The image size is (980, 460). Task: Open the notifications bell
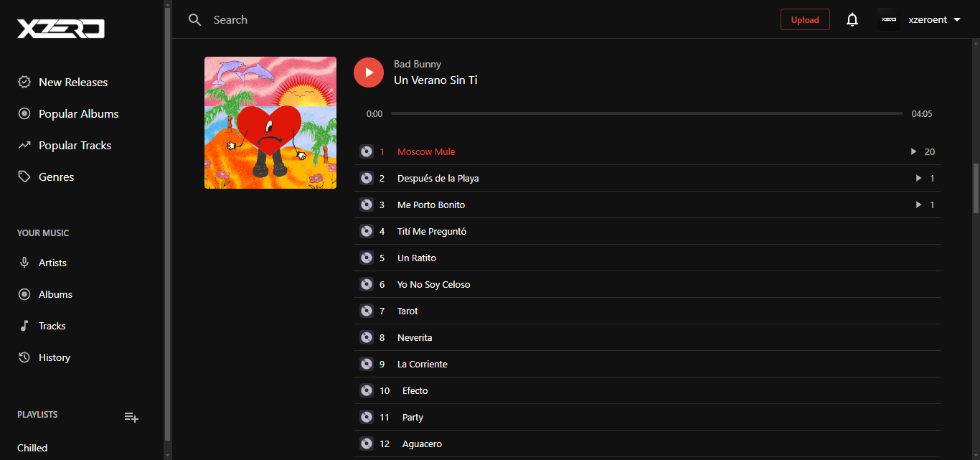(852, 20)
